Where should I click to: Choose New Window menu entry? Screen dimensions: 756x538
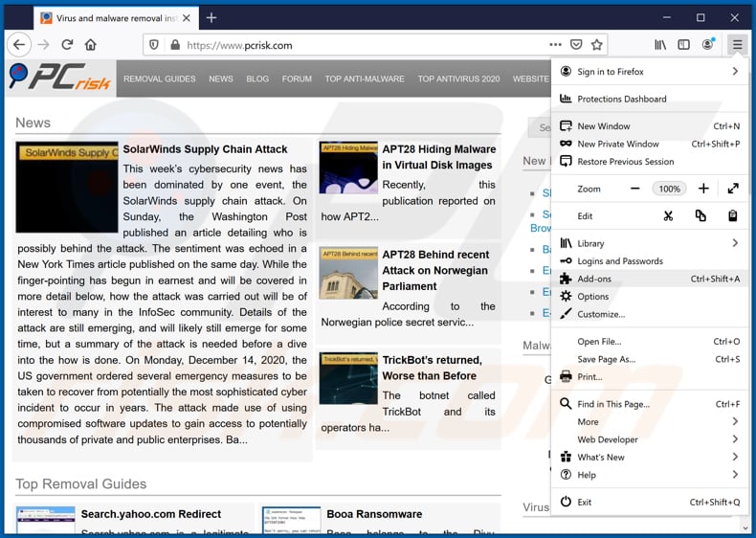point(649,126)
